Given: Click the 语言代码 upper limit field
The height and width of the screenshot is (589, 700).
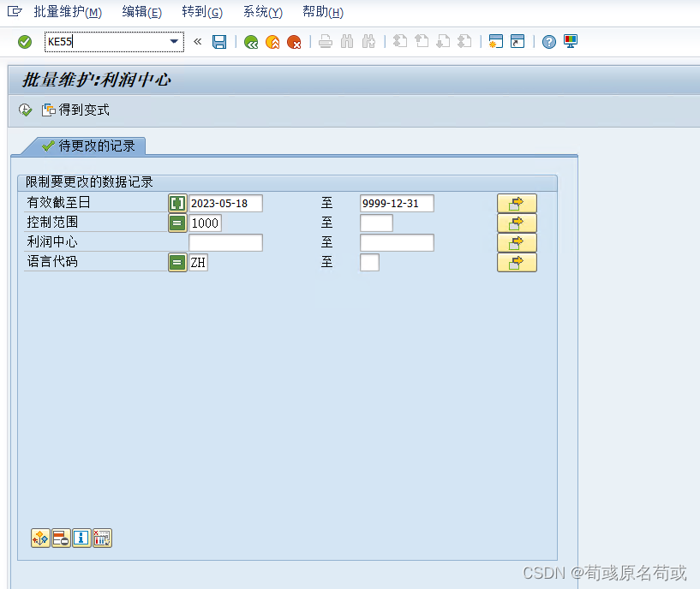Looking at the screenshot, I should pos(369,262).
